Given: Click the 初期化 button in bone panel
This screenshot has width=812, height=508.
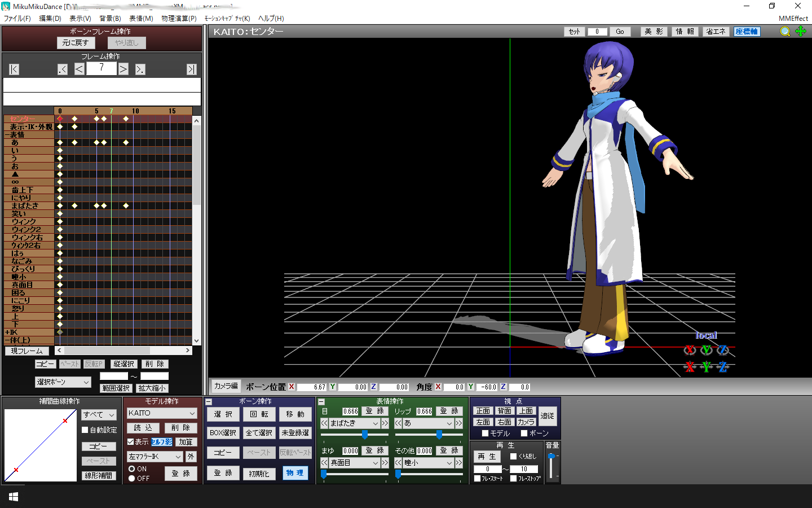Looking at the screenshot, I should pyautogui.click(x=259, y=474).
